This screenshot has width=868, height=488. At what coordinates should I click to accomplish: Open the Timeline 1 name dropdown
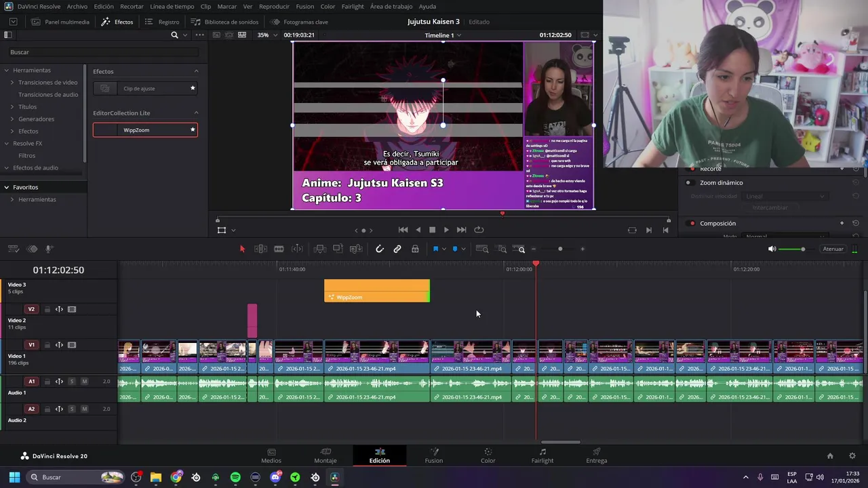click(x=443, y=35)
